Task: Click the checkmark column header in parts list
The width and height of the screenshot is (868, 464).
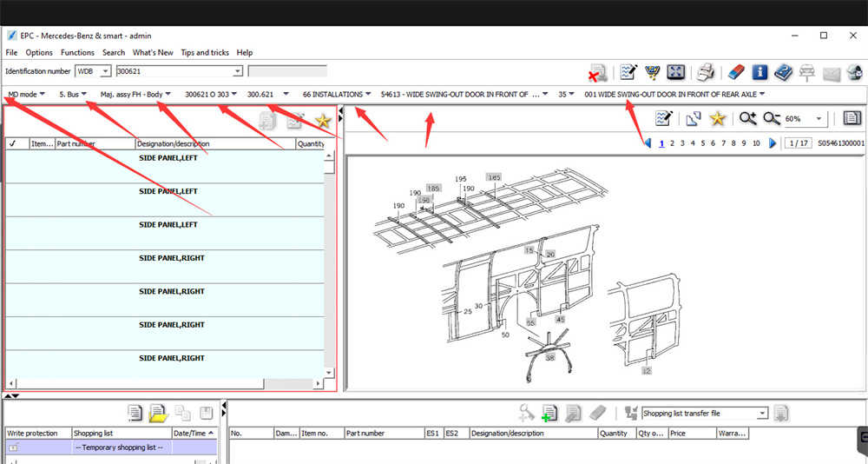Action: (13, 144)
